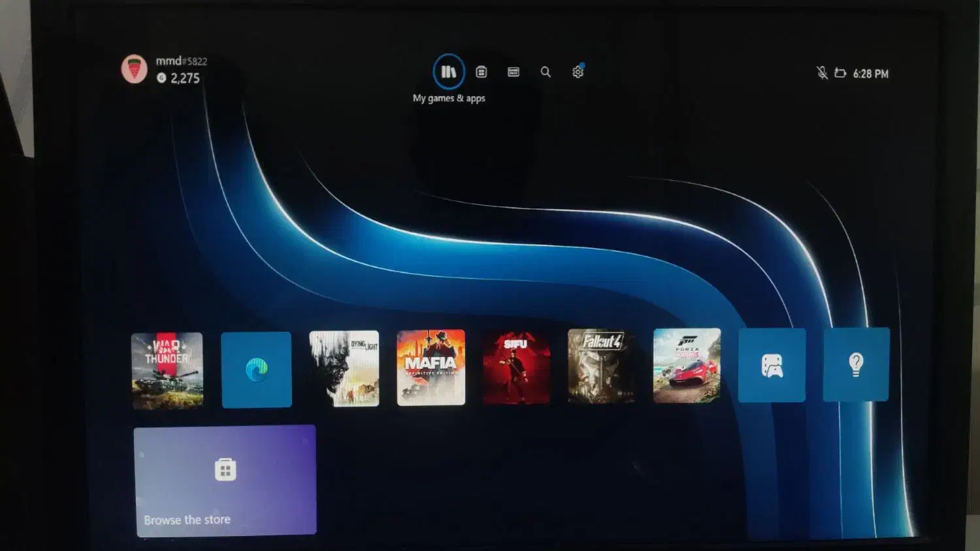Click the search magnifying glass icon
The width and height of the screenshot is (980, 551).
click(546, 72)
